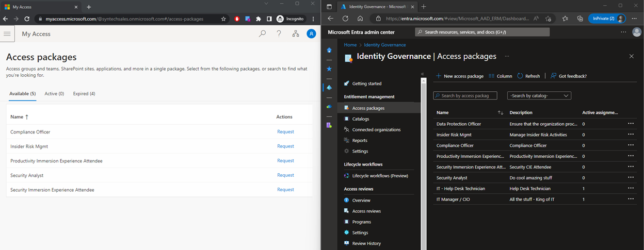Click the Identity Governance breadcrumb link
The width and height of the screenshot is (644, 250).
[384, 45]
